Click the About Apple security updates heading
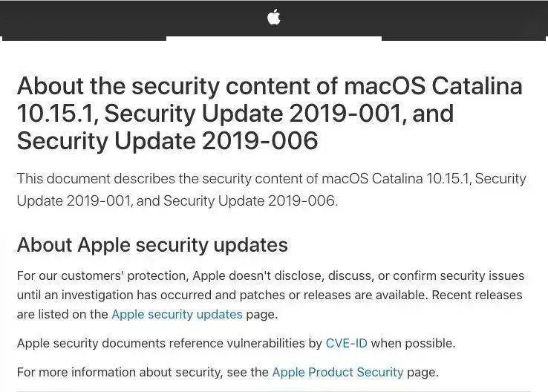This screenshot has height=392, width=548. coord(152,244)
